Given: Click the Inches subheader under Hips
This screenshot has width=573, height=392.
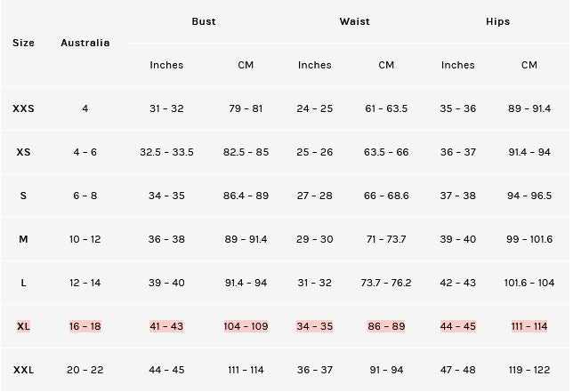Looking at the screenshot, I should (x=458, y=65).
